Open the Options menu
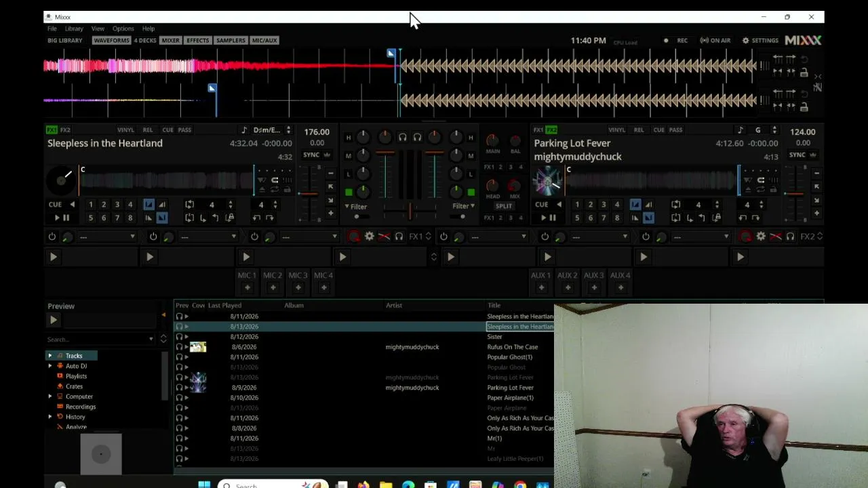Viewport: 868px width, 488px height. pyautogui.click(x=123, y=28)
